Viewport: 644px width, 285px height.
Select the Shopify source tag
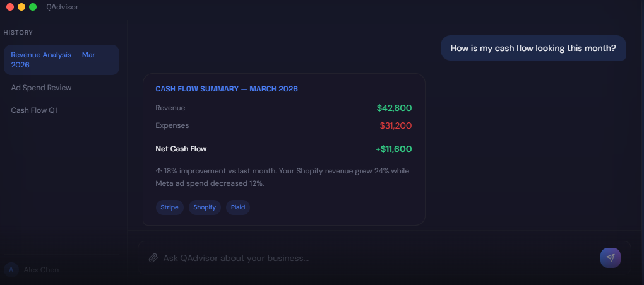click(205, 207)
